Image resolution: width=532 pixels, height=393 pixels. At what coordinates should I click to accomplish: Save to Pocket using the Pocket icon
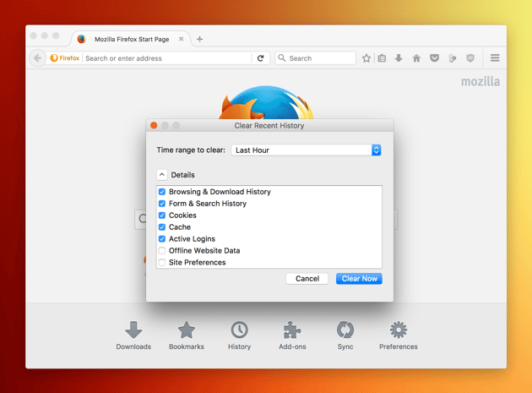point(434,58)
